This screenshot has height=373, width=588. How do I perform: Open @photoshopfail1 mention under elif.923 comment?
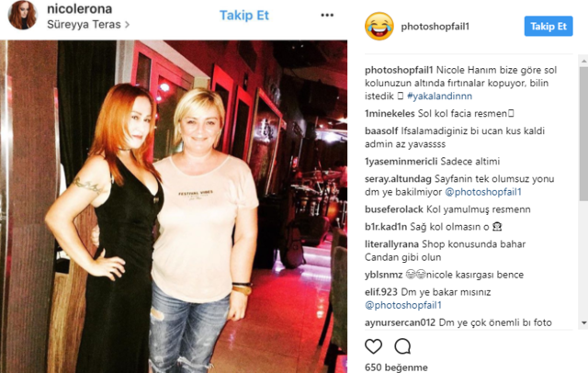pyautogui.click(x=403, y=305)
